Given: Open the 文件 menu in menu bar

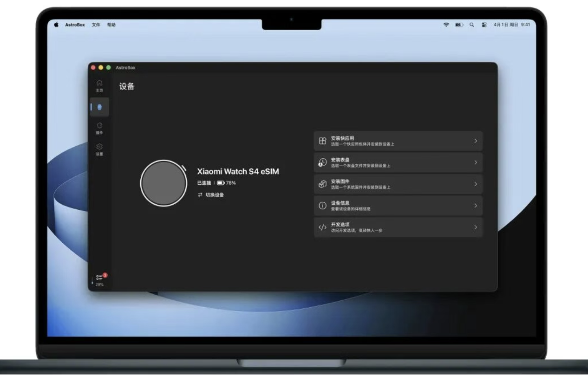Looking at the screenshot, I should pyautogui.click(x=96, y=25).
